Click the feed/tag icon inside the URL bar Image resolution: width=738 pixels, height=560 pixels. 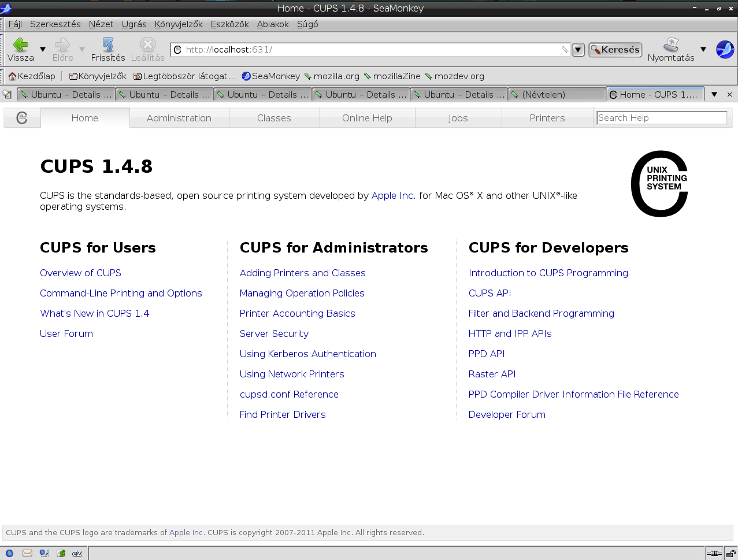tap(565, 50)
